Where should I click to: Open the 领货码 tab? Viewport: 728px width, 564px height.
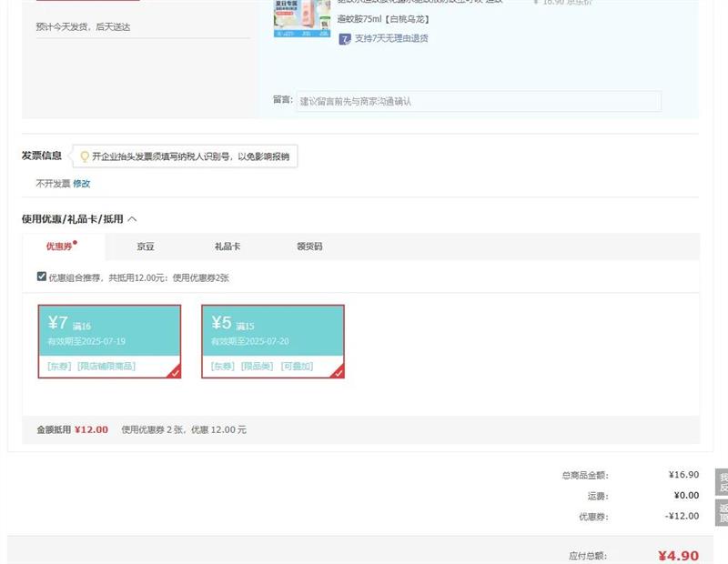(x=309, y=247)
